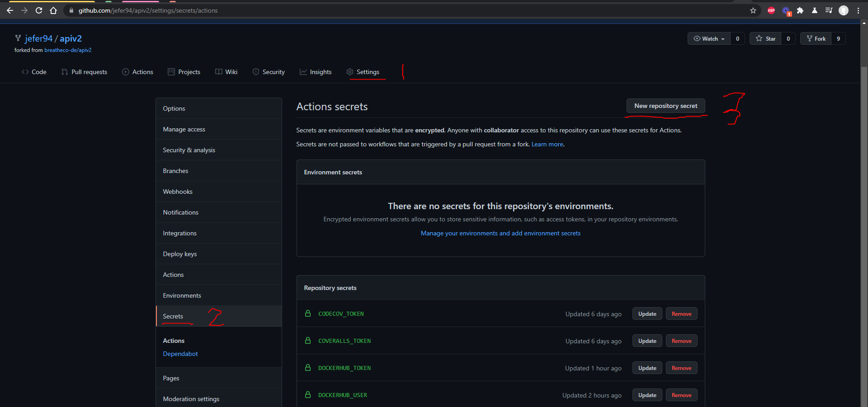Click the browser forward arrow

click(24, 10)
